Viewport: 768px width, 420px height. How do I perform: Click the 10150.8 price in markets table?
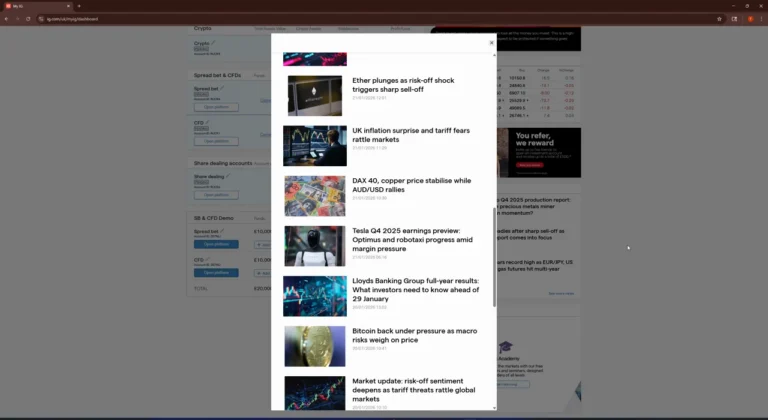517,78
